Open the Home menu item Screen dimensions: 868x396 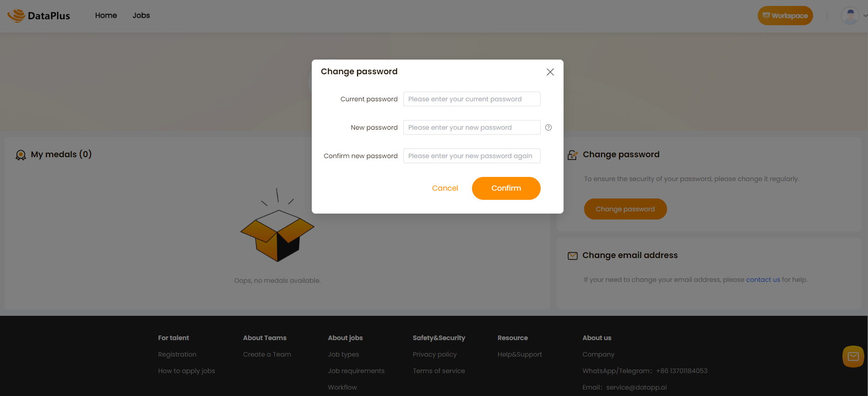(106, 16)
